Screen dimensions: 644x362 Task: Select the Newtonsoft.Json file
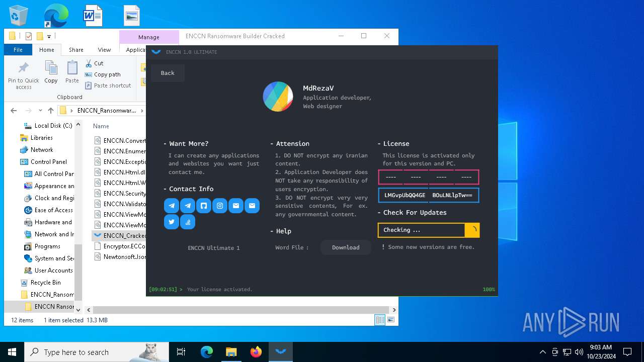[x=120, y=256]
